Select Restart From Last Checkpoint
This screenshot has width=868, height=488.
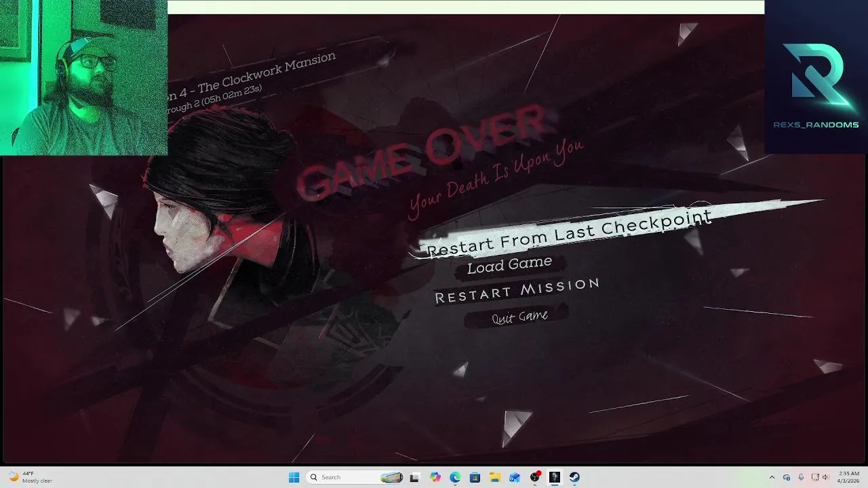click(x=568, y=232)
